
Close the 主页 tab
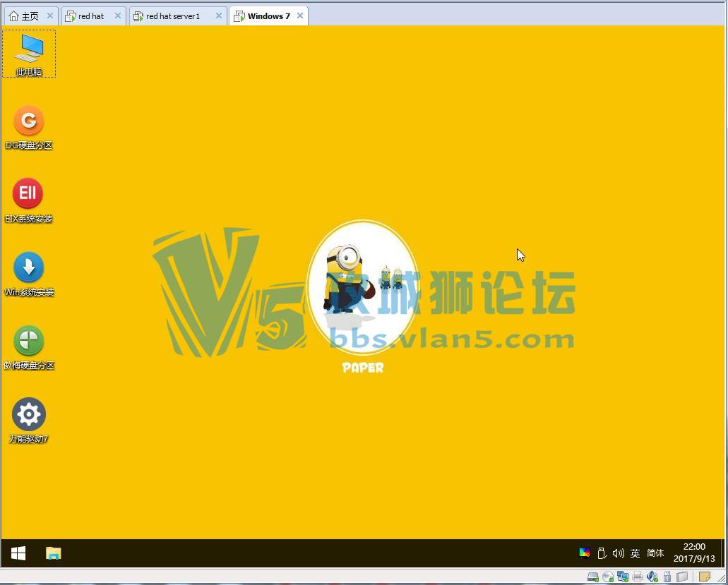[x=50, y=16]
